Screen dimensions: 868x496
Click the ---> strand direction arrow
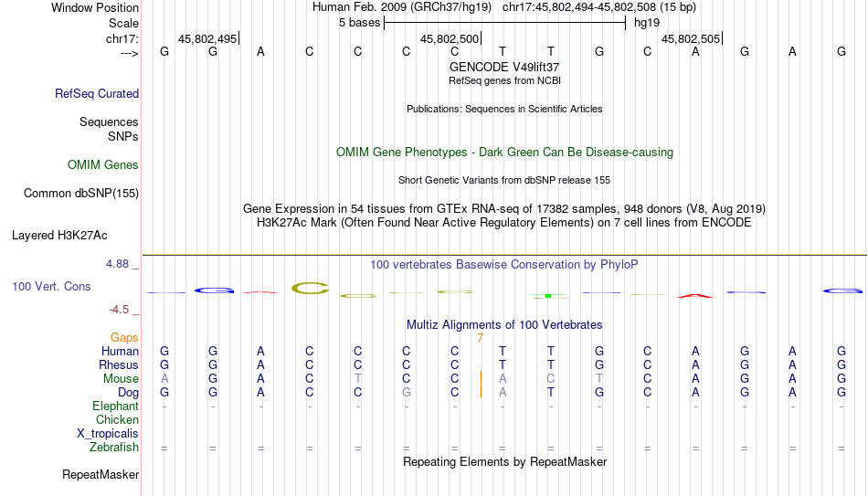(x=130, y=53)
